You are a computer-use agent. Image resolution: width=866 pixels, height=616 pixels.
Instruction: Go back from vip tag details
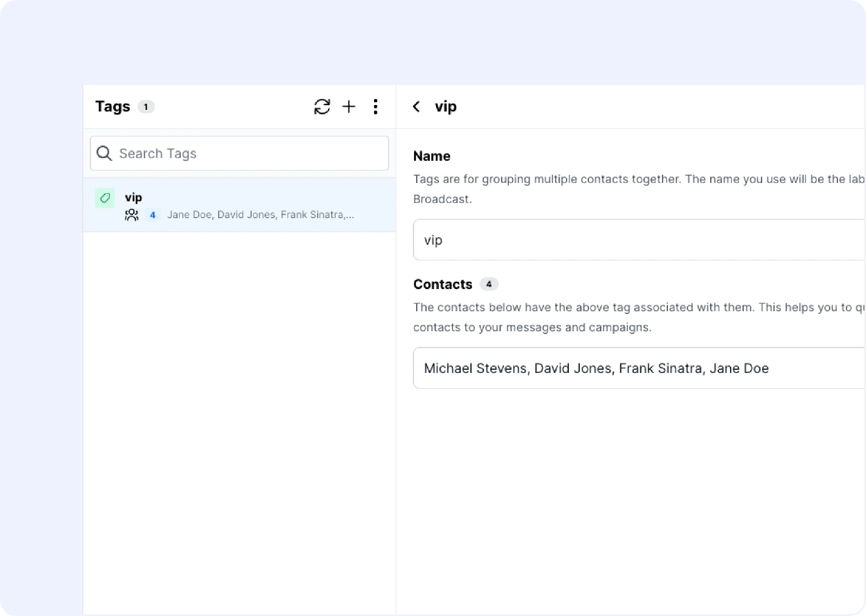click(416, 107)
